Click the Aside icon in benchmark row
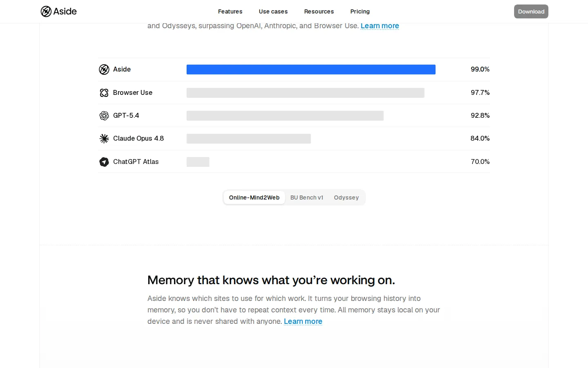Screen dimensions: 588x368 104,70
